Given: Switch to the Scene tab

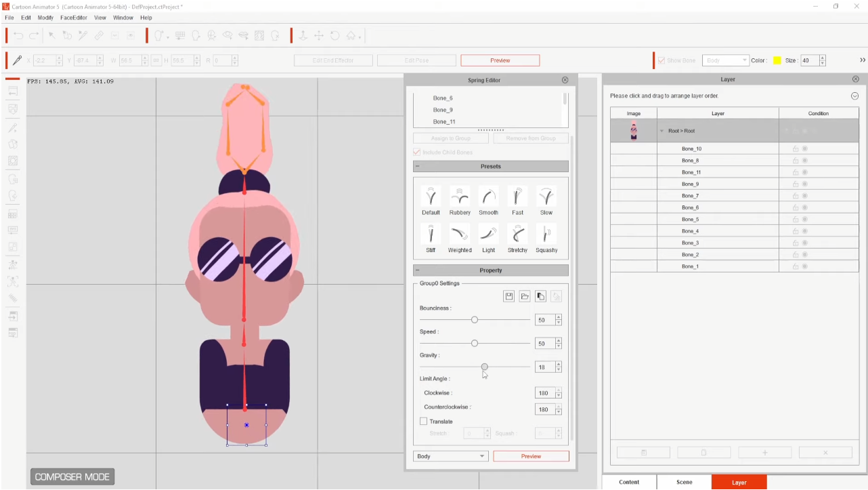Looking at the screenshot, I should pyautogui.click(x=685, y=482).
